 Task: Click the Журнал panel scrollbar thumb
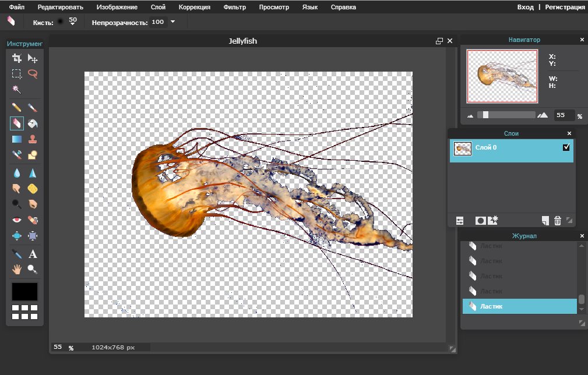pyautogui.click(x=582, y=299)
